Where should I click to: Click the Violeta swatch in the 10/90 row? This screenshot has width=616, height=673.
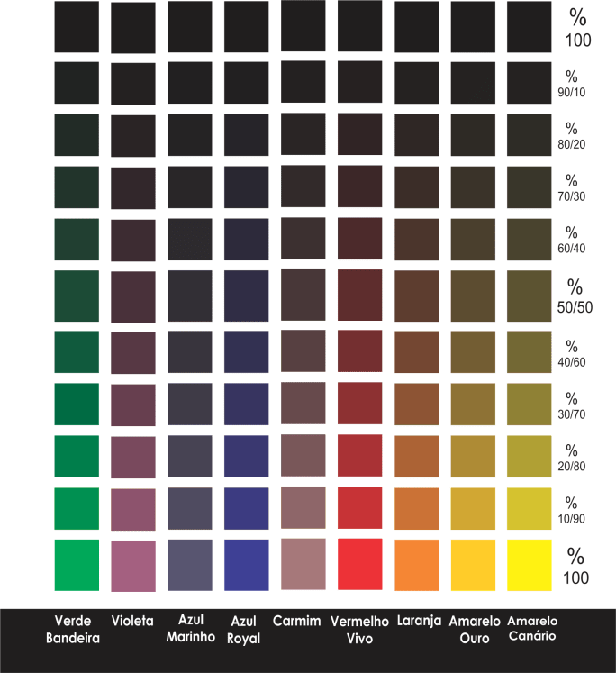tap(133, 509)
